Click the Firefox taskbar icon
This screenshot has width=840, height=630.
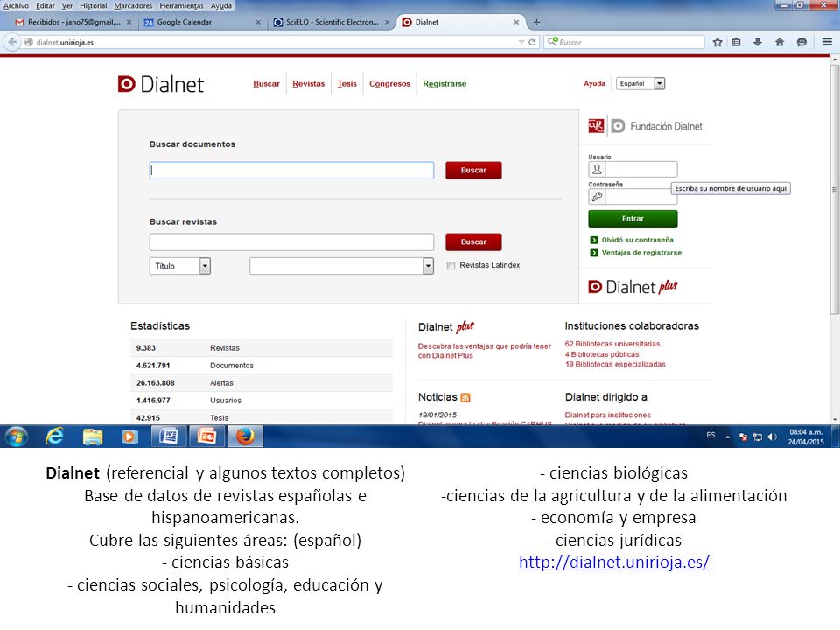pos(245,437)
